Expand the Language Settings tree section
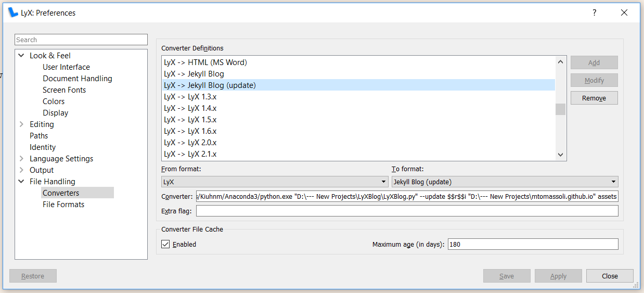Viewport: 644px width, 293px height. [x=21, y=159]
